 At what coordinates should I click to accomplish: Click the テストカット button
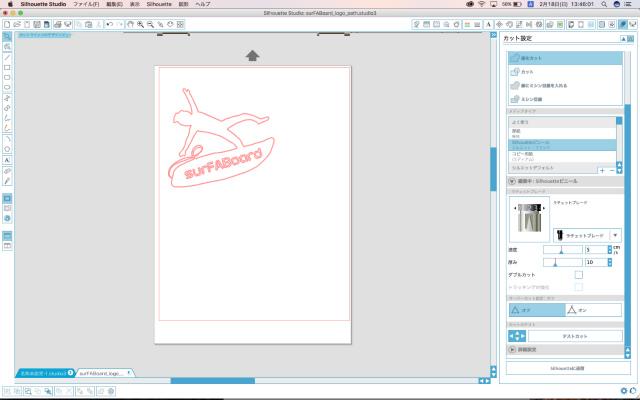(x=575, y=336)
